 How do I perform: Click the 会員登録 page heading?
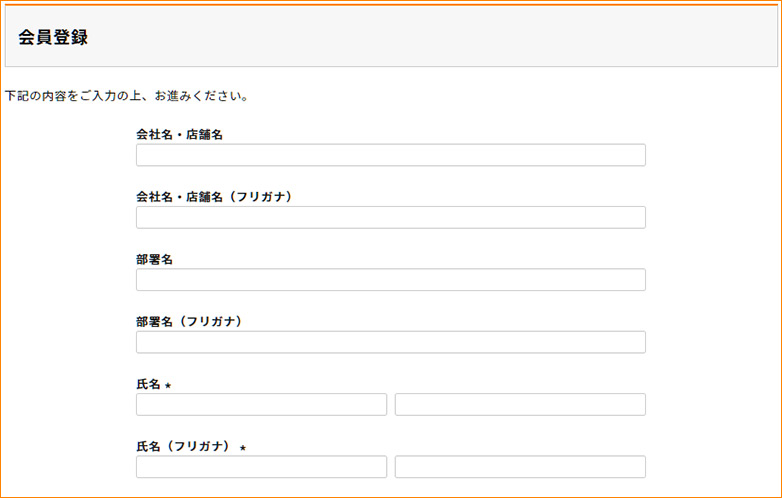click(53, 37)
